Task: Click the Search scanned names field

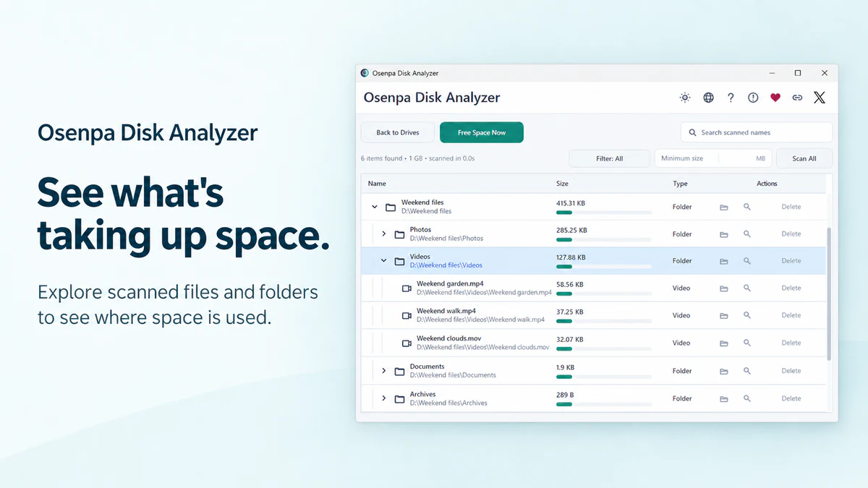Action: [757, 132]
